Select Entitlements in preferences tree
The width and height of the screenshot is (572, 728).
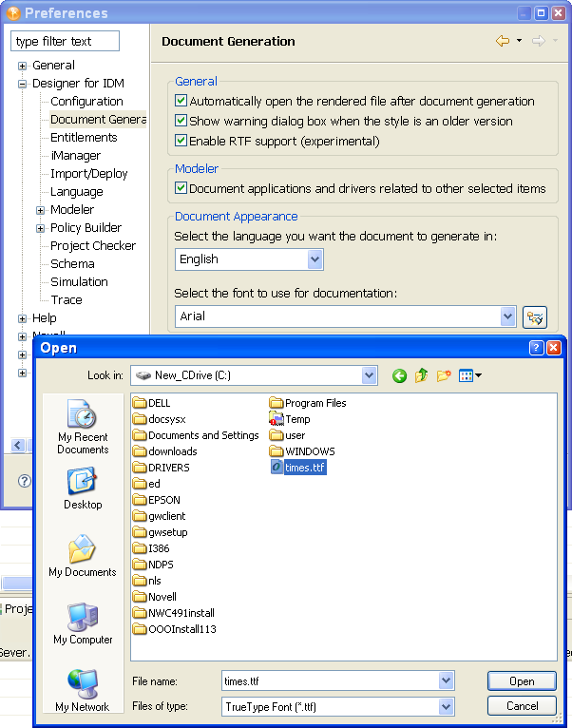point(84,138)
